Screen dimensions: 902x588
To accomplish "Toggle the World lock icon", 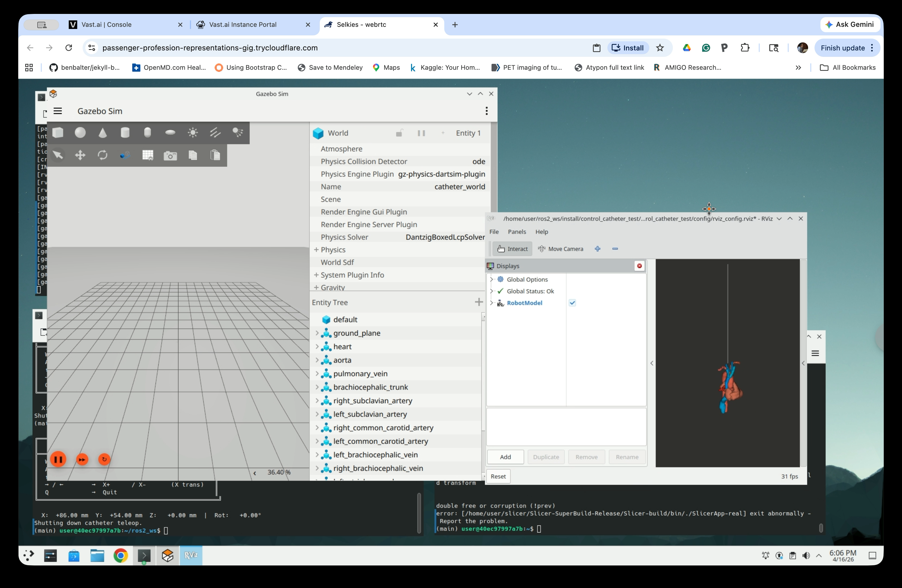I will [x=399, y=133].
